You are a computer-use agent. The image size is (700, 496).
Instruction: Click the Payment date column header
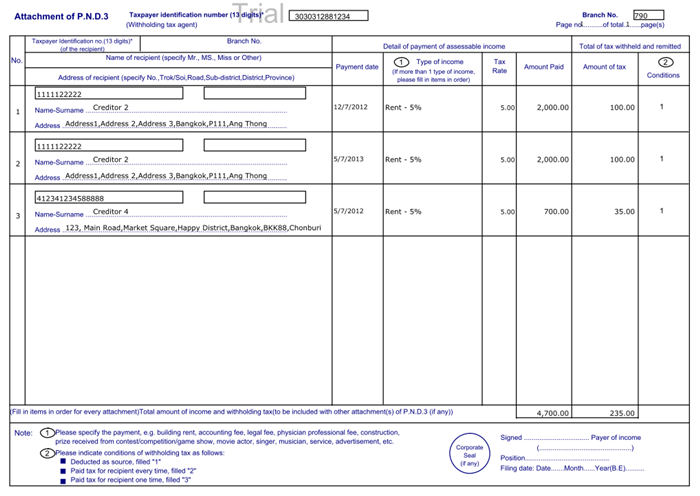(x=357, y=67)
